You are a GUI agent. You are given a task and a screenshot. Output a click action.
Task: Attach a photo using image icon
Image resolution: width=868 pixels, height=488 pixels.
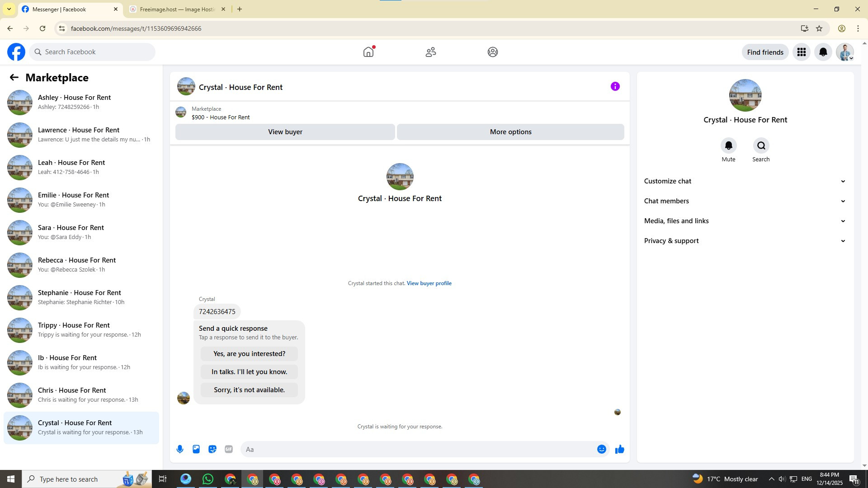(196, 449)
